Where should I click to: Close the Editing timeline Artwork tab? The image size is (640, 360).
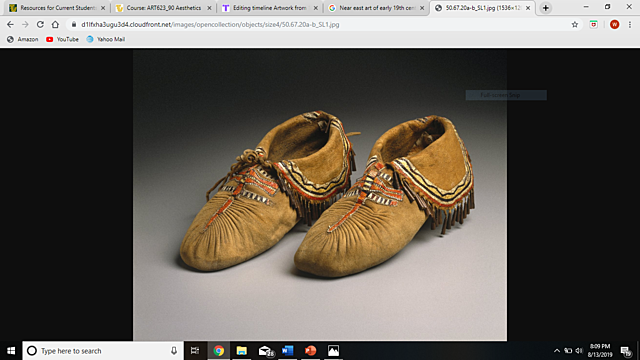(x=316, y=8)
